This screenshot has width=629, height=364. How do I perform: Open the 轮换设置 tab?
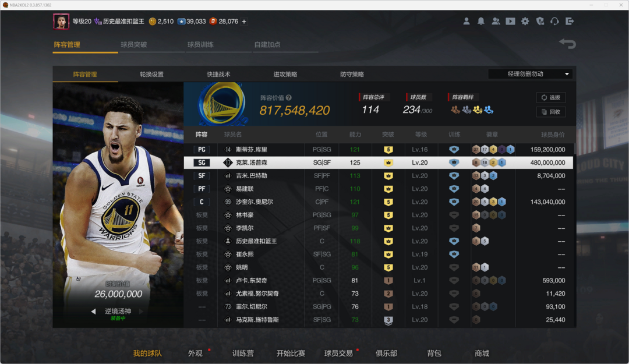(x=151, y=75)
